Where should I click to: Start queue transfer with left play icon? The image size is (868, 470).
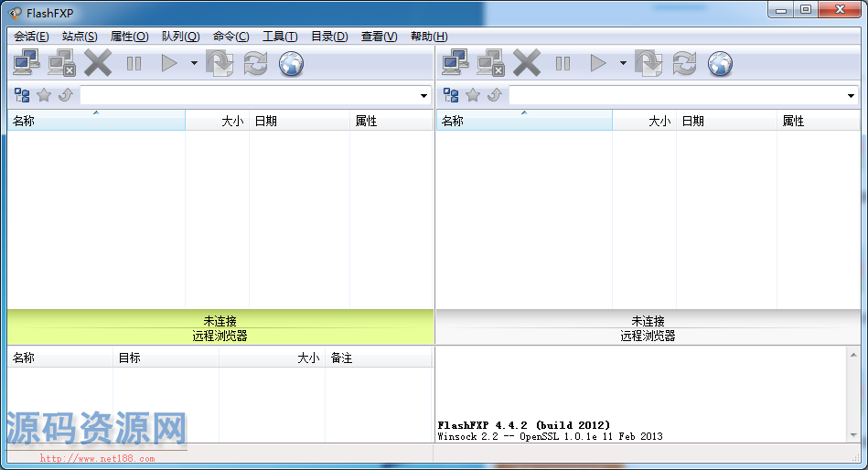click(169, 63)
